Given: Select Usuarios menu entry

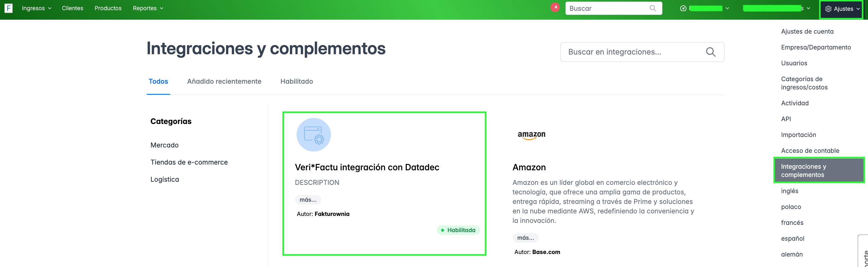Looking at the screenshot, I should coord(794,63).
